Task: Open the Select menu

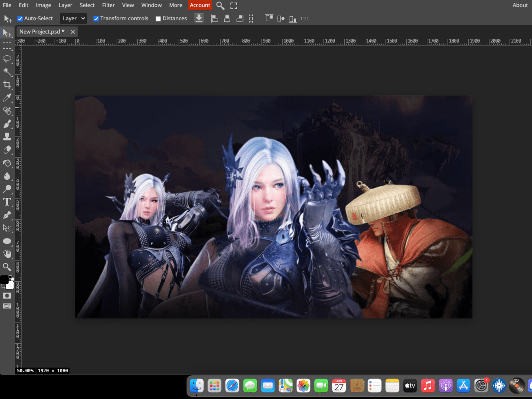Action: pos(87,5)
